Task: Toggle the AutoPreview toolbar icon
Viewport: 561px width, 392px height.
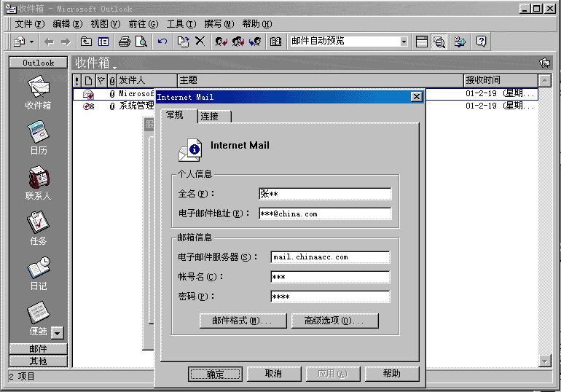Action: pyautogui.click(x=439, y=42)
